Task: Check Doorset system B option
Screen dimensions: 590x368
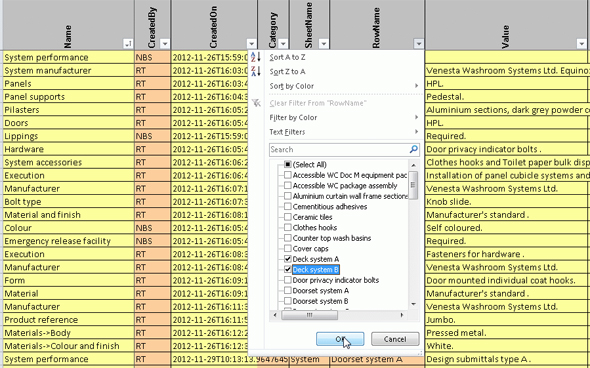Action: [x=288, y=301]
